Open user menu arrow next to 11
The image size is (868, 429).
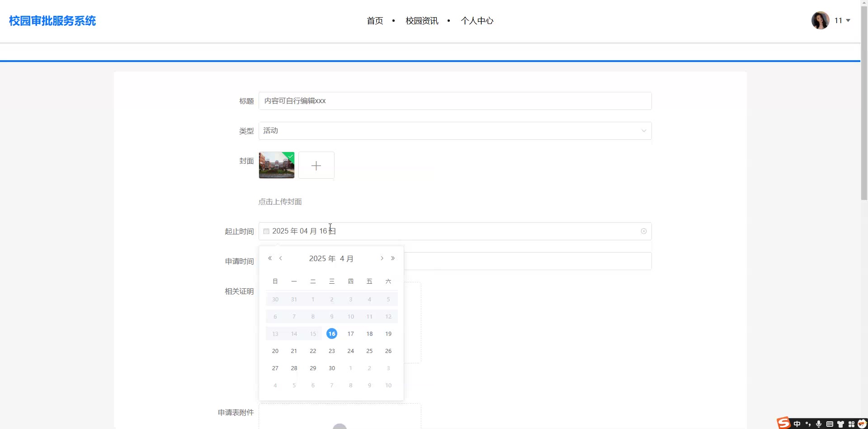point(848,20)
